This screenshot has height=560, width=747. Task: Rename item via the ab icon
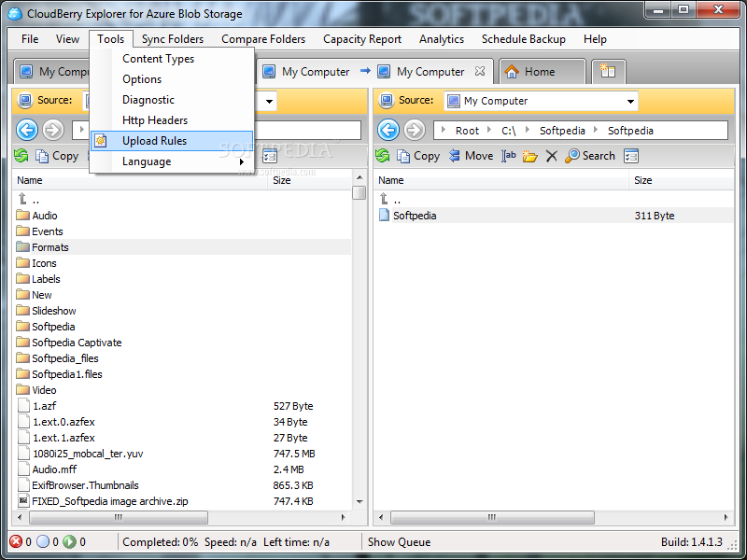509,156
